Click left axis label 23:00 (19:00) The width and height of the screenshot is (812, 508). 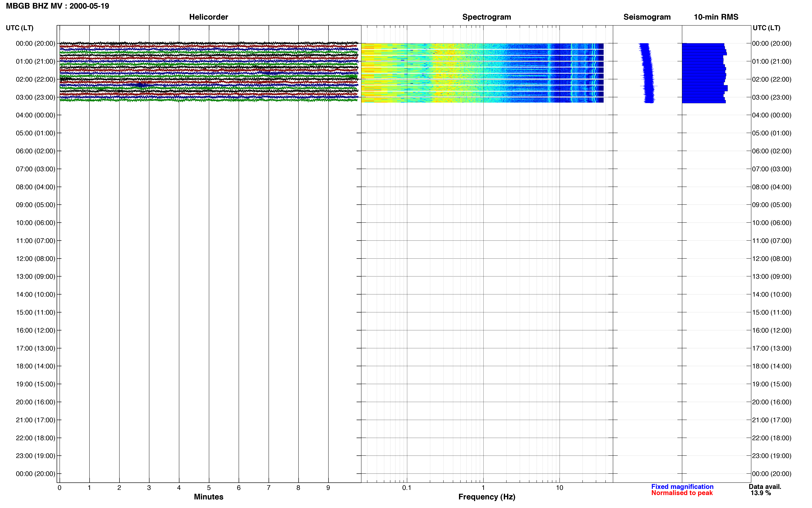(x=36, y=456)
